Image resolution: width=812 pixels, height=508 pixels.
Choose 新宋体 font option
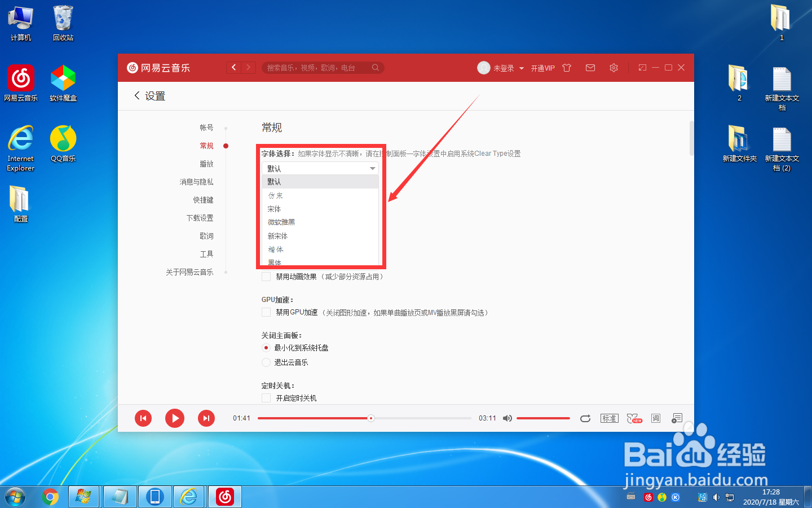tap(320, 236)
